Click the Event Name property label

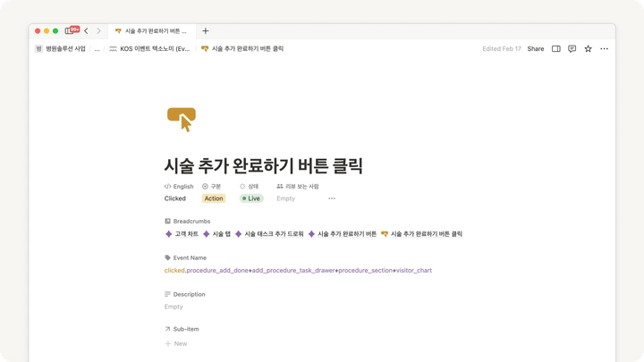click(x=186, y=257)
